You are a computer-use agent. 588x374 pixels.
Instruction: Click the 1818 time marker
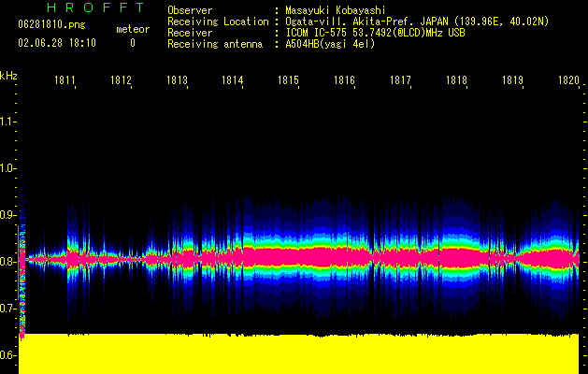(457, 80)
